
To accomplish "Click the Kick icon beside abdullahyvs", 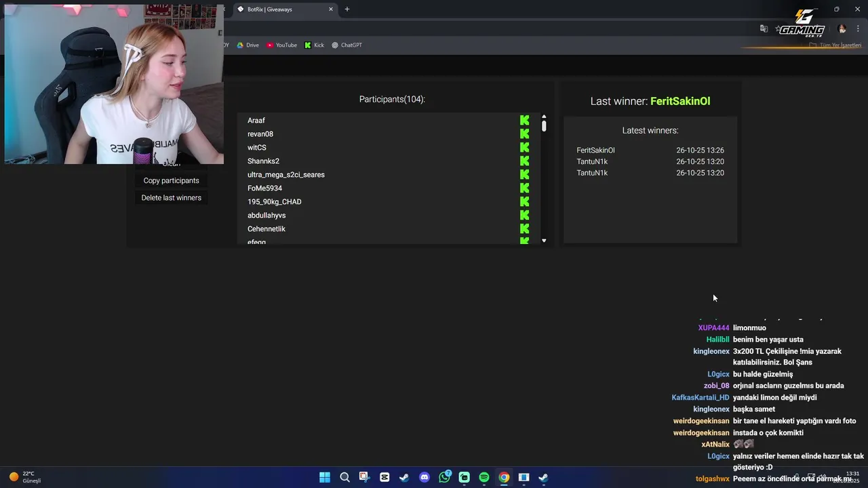I will pyautogui.click(x=524, y=215).
